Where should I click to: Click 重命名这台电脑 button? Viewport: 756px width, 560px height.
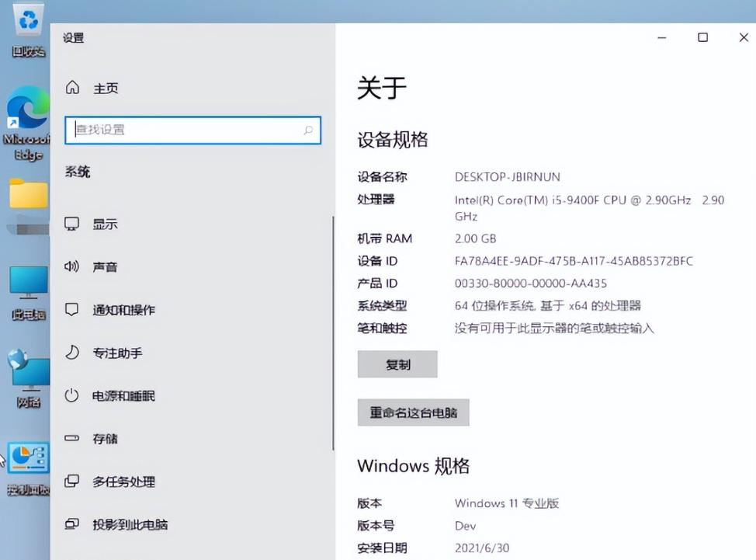tap(413, 412)
